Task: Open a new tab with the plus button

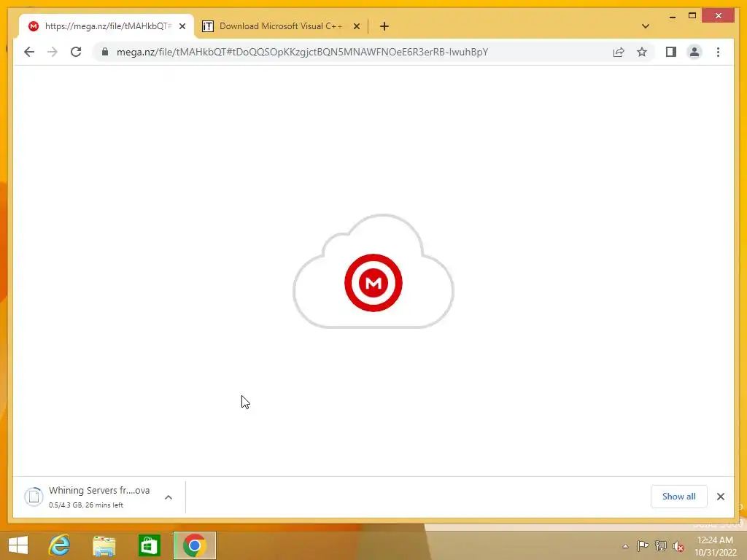Action: point(384,26)
